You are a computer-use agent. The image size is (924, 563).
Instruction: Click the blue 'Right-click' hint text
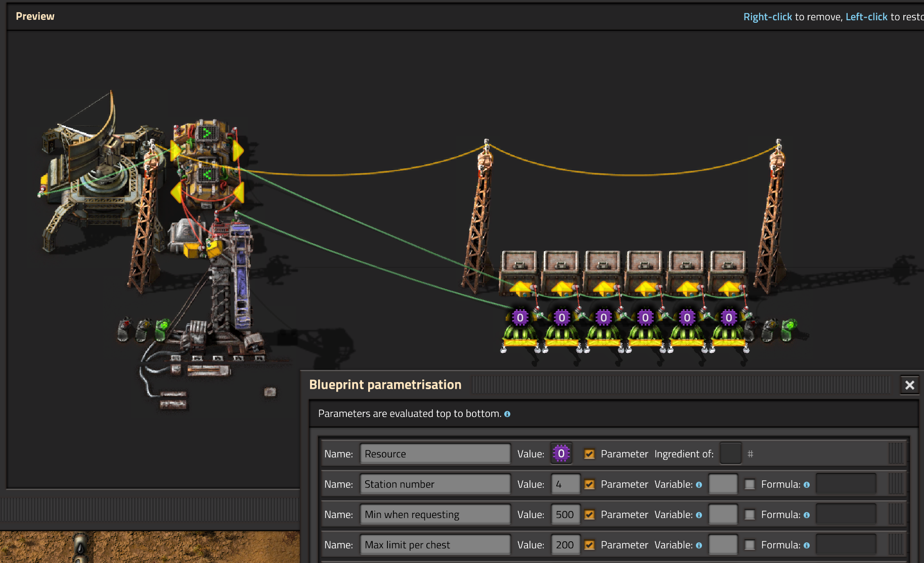pos(768,17)
